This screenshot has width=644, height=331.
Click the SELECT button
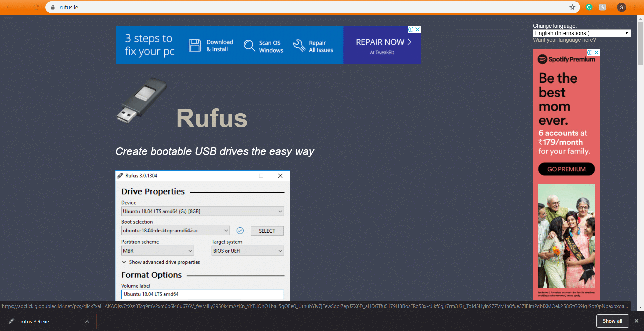pyautogui.click(x=267, y=231)
